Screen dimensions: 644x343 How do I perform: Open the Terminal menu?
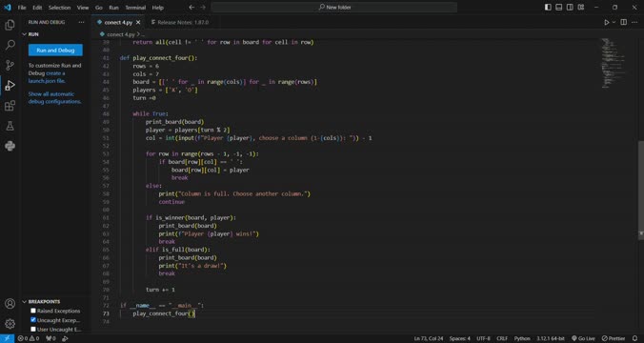(135, 8)
